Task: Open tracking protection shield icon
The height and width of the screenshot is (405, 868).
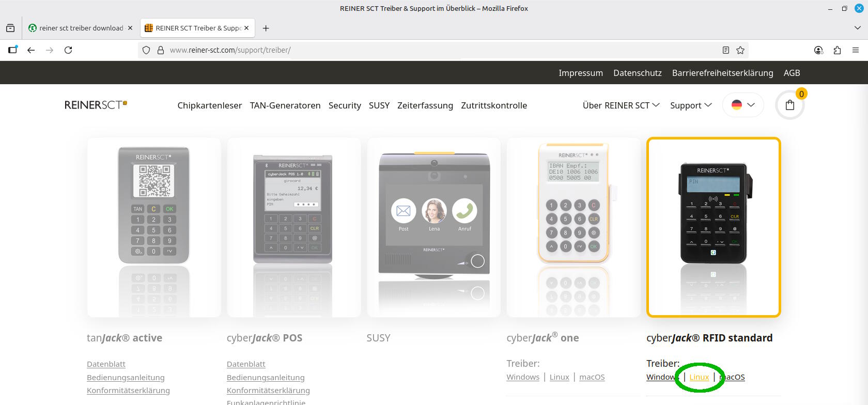Action: [x=146, y=50]
